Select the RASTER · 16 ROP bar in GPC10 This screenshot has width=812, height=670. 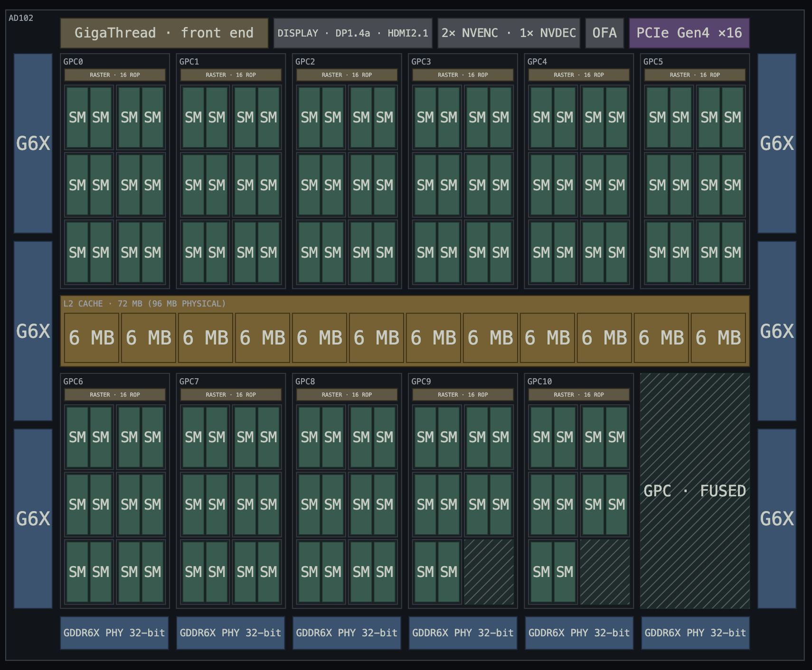(x=579, y=395)
